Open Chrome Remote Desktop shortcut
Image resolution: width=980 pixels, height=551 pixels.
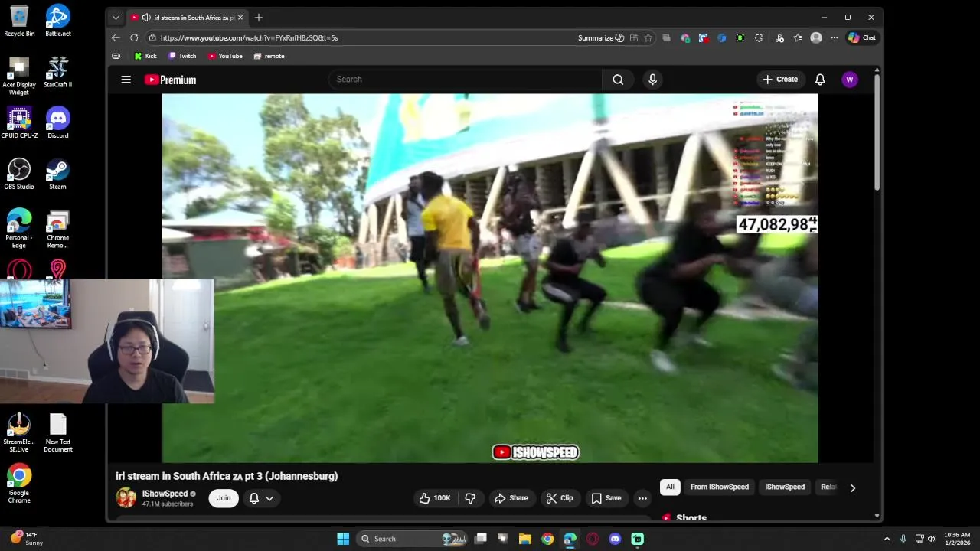click(x=57, y=229)
